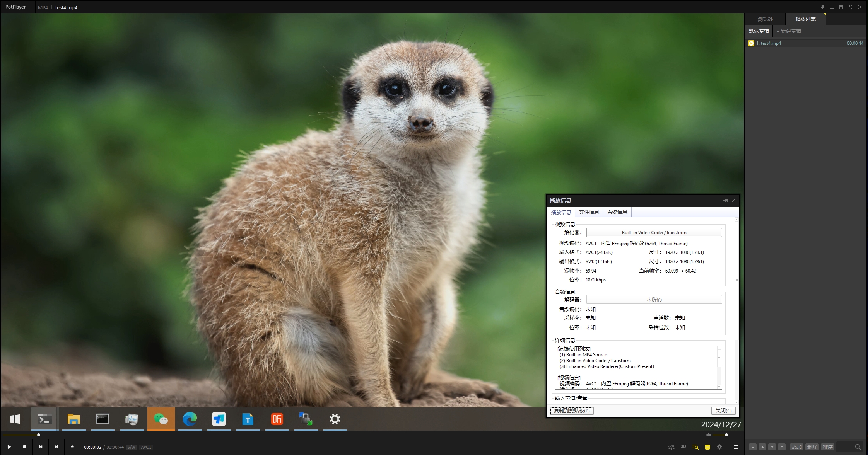Open the hamburger menu in control bar
Viewport: 868px width, 455px height.
pyautogui.click(x=736, y=447)
